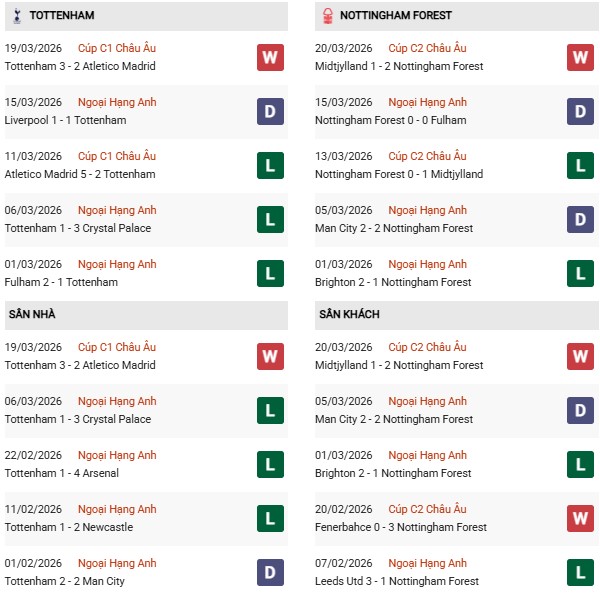Click D badge for Nottingham Forest 0-0 Fulham
The height and width of the screenshot is (594, 600).
580,111
